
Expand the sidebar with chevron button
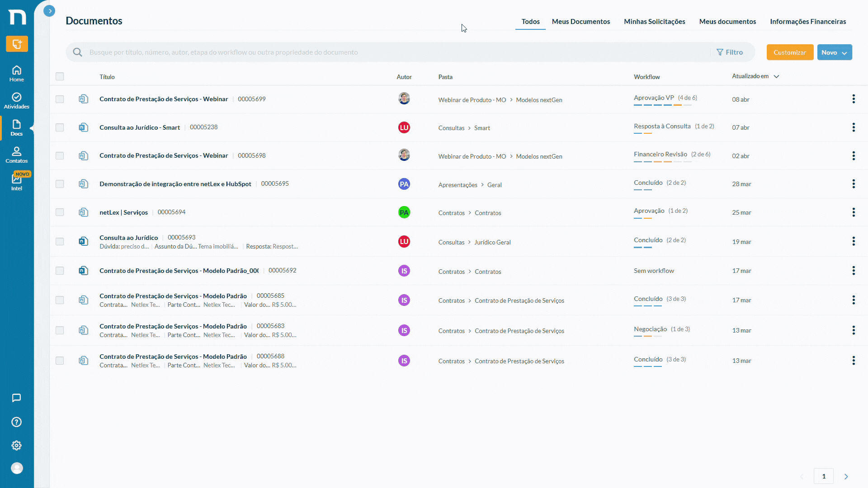[49, 11]
